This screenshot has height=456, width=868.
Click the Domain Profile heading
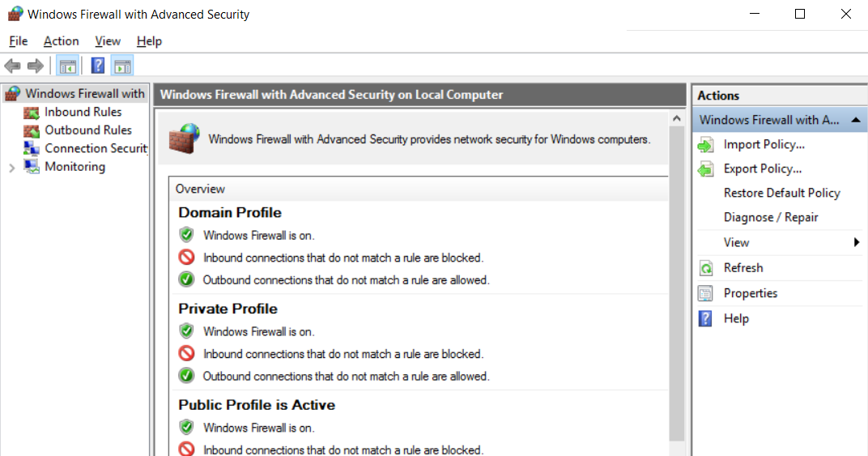[x=230, y=213]
